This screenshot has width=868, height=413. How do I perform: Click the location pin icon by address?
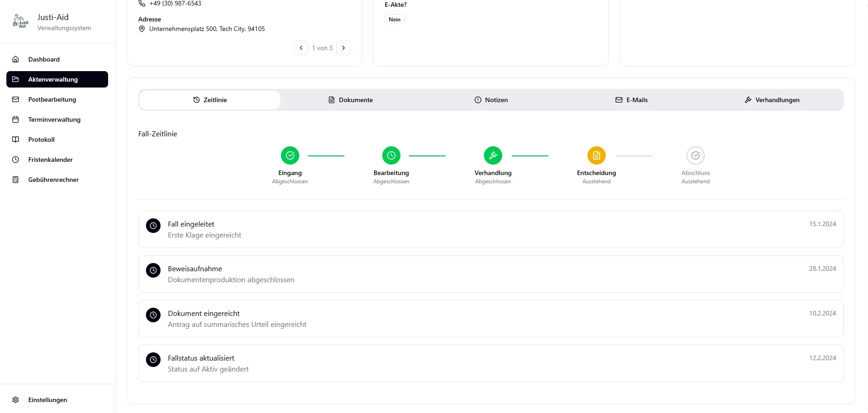pyautogui.click(x=142, y=29)
